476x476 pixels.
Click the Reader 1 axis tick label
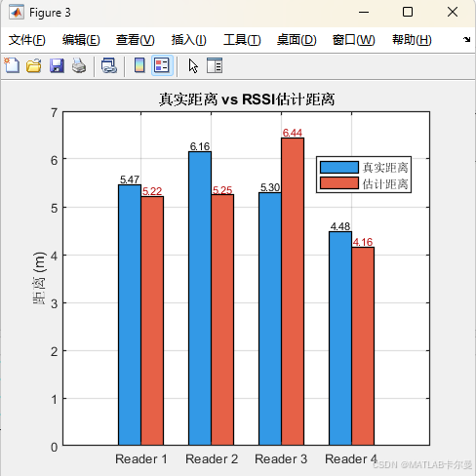(141, 459)
